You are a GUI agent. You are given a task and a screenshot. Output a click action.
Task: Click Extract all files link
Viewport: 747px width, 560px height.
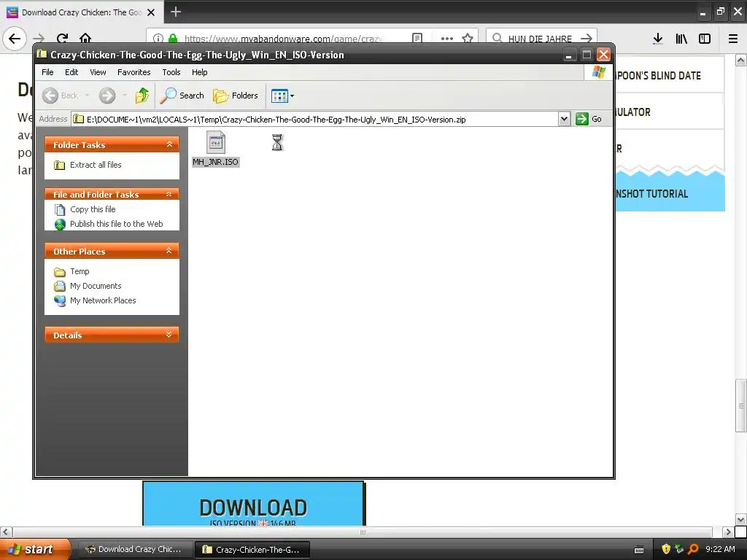[x=96, y=165]
